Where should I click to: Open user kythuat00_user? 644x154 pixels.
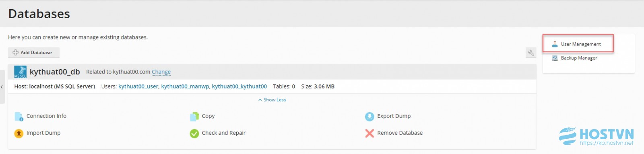(x=138, y=86)
